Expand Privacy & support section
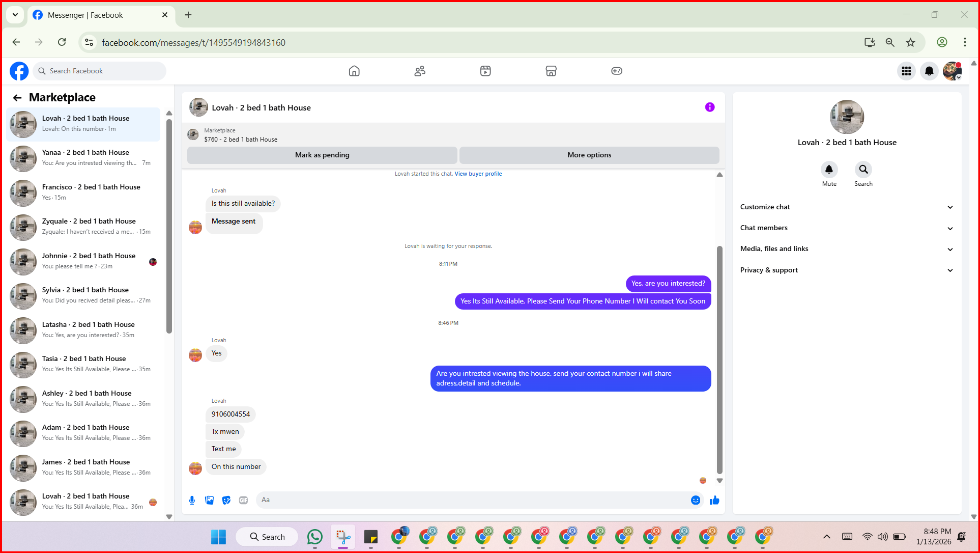The width and height of the screenshot is (980, 553). tap(847, 270)
